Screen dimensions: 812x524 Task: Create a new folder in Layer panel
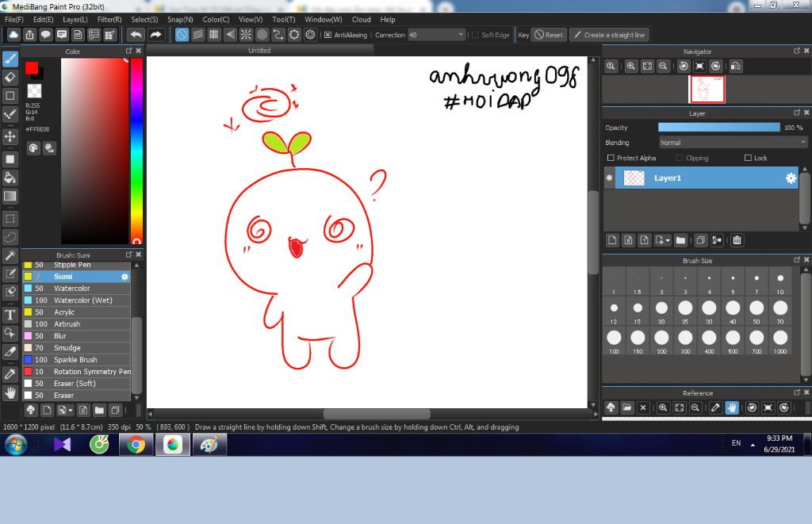click(x=680, y=240)
